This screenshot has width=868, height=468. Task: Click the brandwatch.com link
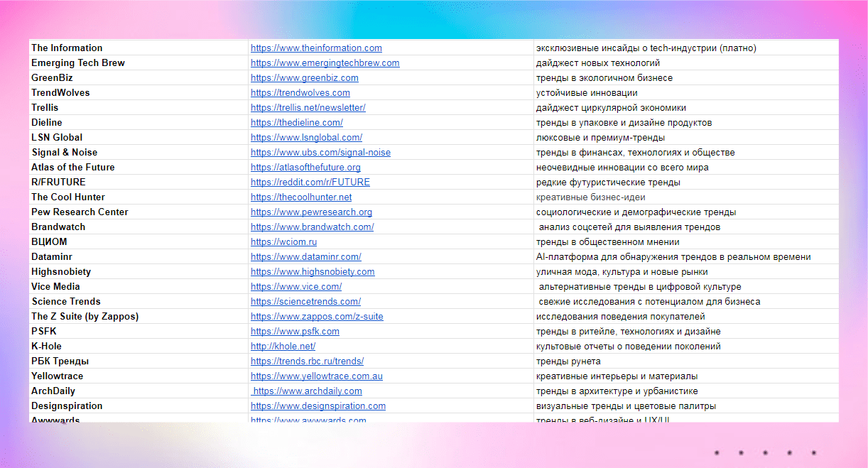(312, 227)
